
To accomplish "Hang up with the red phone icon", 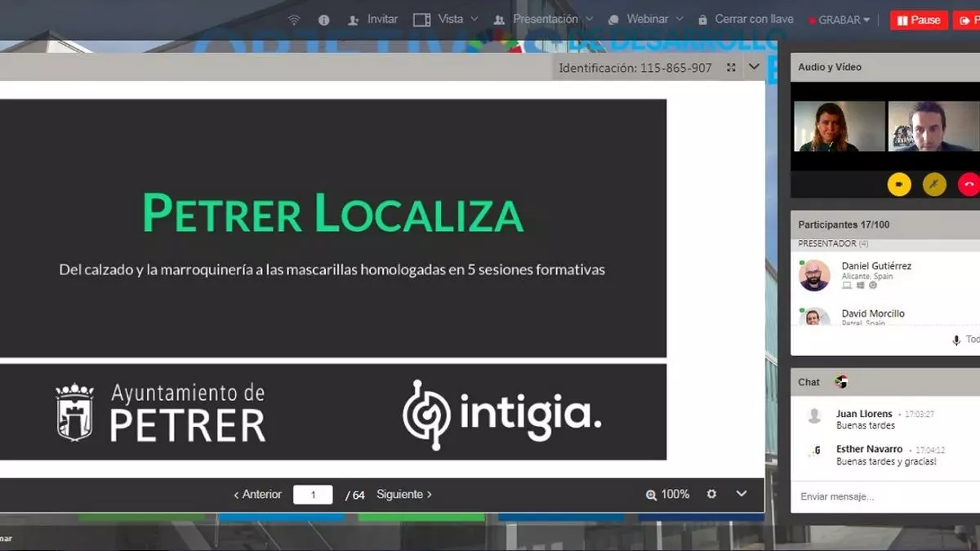I will (x=969, y=184).
